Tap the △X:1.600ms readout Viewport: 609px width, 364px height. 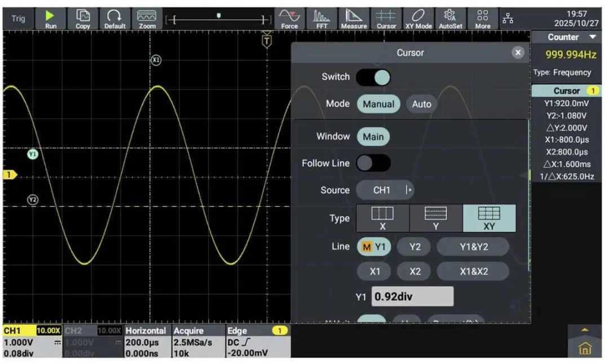click(566, 164)
